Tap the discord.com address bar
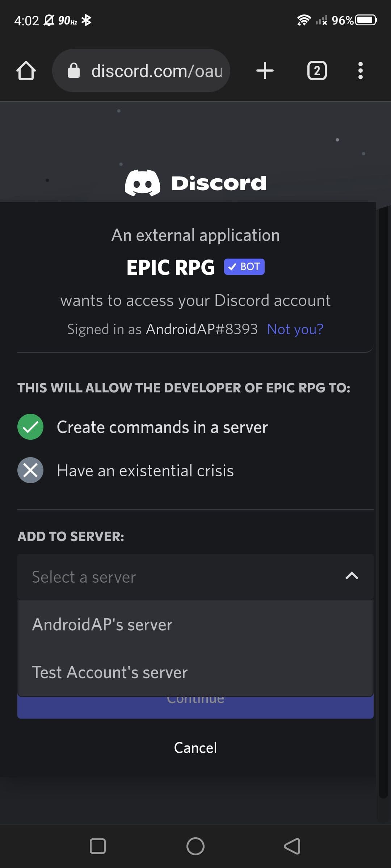Screen dimensions: 391x868 156,71
